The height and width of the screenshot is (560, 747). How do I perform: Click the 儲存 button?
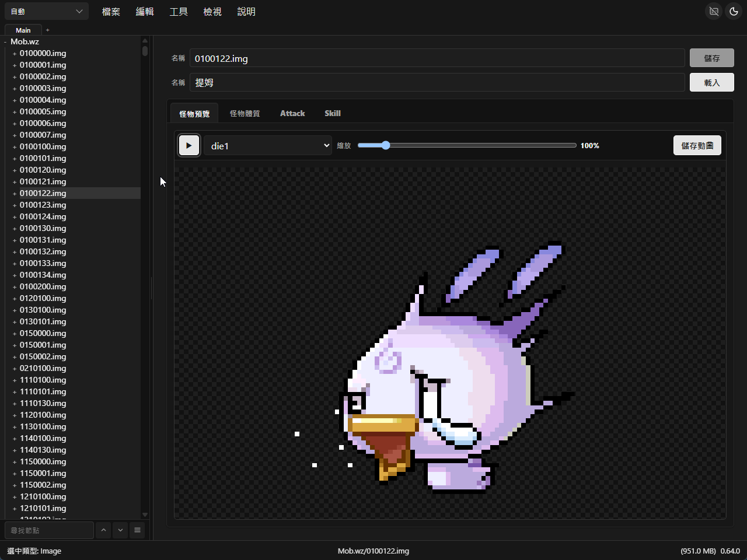point(712,58)
